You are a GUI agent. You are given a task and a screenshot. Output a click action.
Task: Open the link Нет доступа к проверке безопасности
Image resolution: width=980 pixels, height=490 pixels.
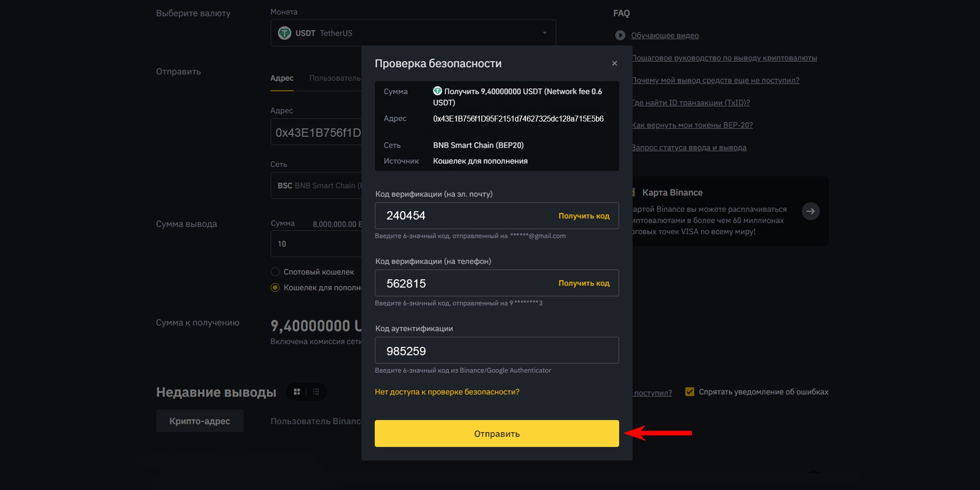coord(447,392)
